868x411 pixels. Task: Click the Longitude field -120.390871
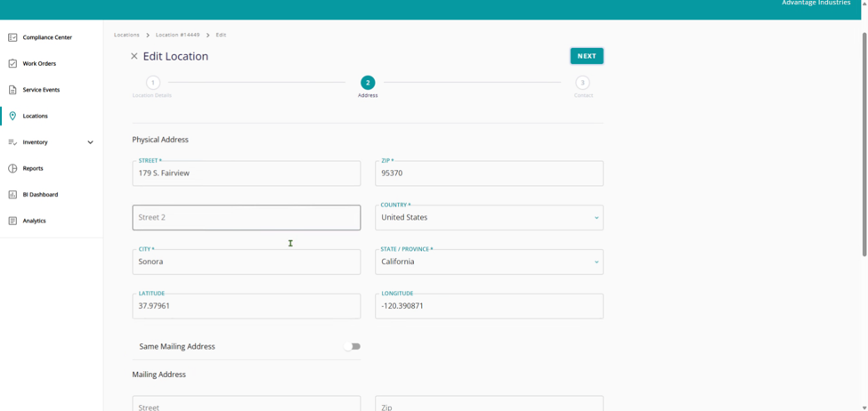tap(490, 306)
